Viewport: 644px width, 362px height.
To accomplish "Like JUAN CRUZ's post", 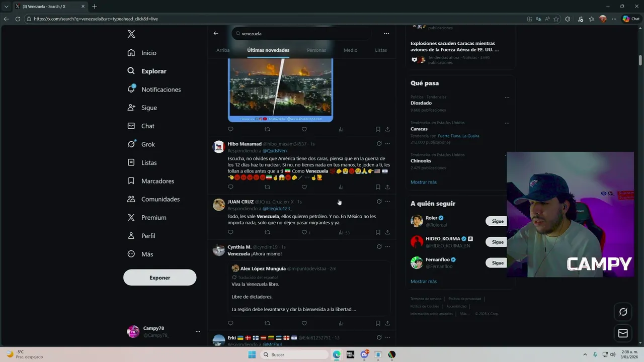I will pos(304,232).
